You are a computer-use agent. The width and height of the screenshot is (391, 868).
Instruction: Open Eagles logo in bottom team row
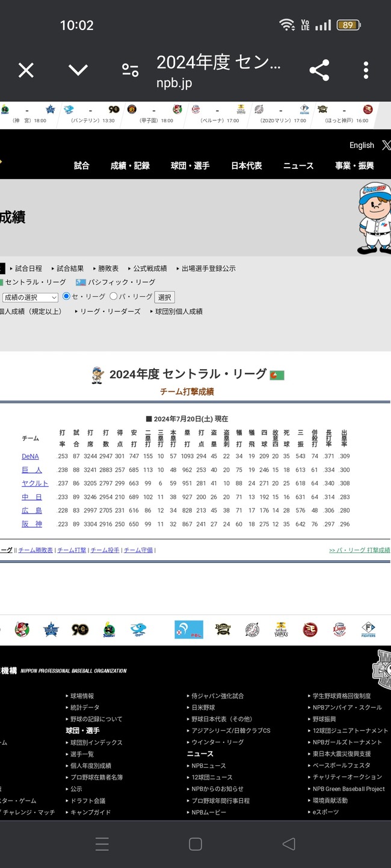(x=310, y=629)
